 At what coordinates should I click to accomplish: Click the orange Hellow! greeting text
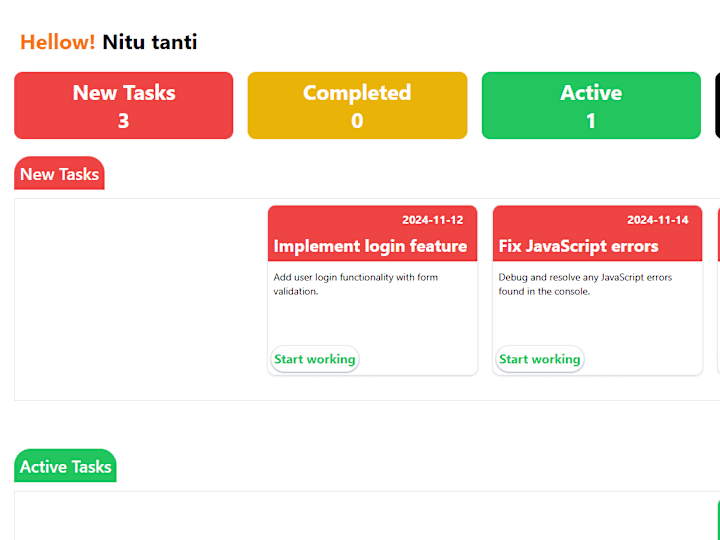58,42
